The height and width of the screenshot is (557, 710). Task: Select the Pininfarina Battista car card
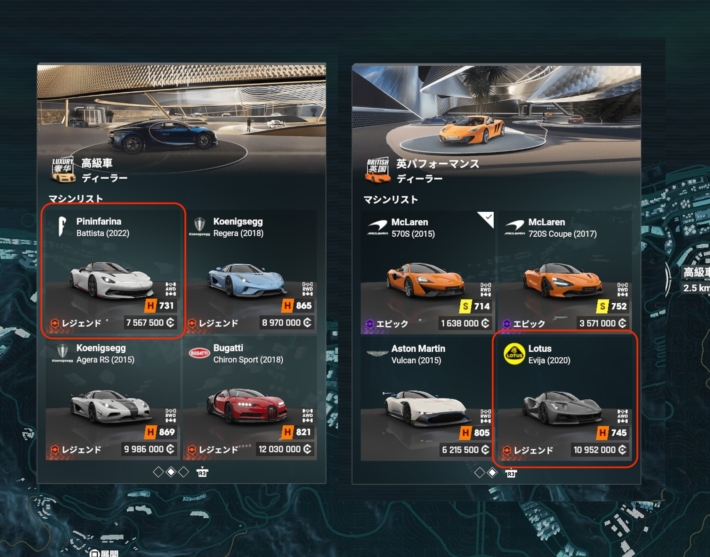click(113, 271)
